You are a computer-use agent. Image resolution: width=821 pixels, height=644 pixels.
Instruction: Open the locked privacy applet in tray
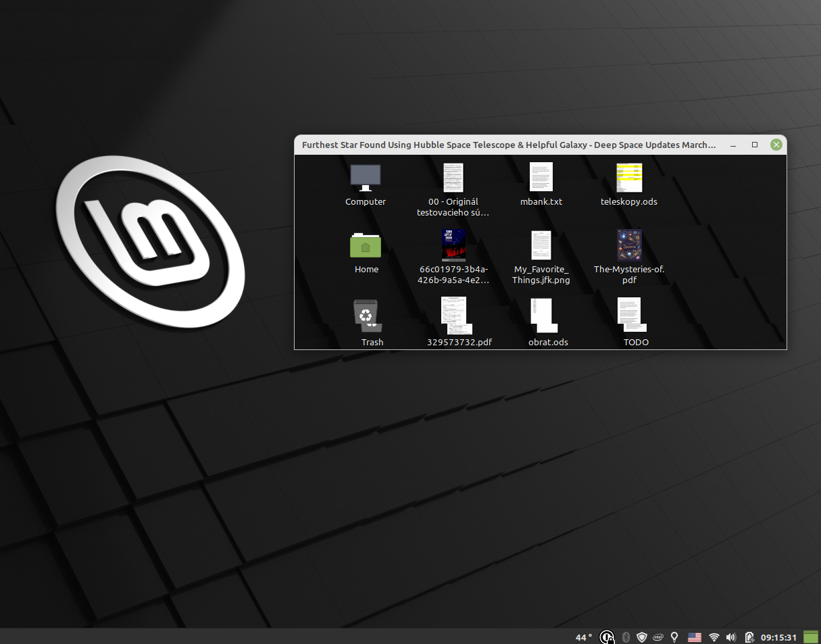[607, 637]
